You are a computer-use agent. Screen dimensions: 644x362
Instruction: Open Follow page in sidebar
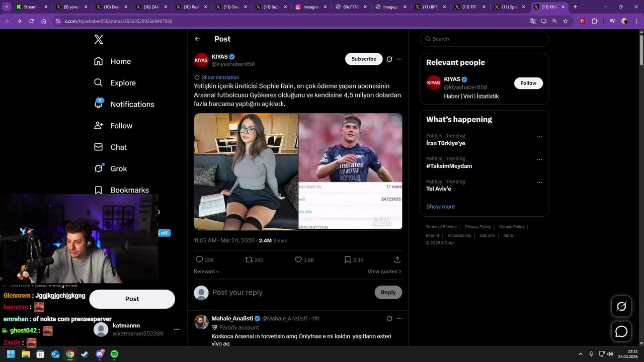(x=113, y=126)
